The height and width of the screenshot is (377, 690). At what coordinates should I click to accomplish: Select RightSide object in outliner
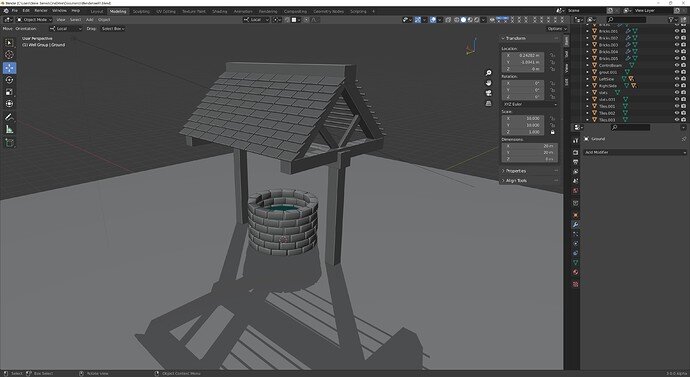(608, 86)
